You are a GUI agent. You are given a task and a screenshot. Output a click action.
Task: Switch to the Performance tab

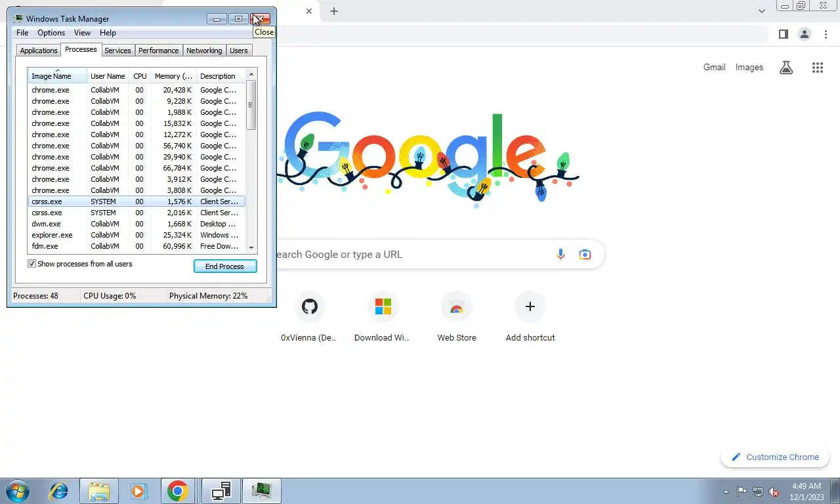tap(158, 51)
